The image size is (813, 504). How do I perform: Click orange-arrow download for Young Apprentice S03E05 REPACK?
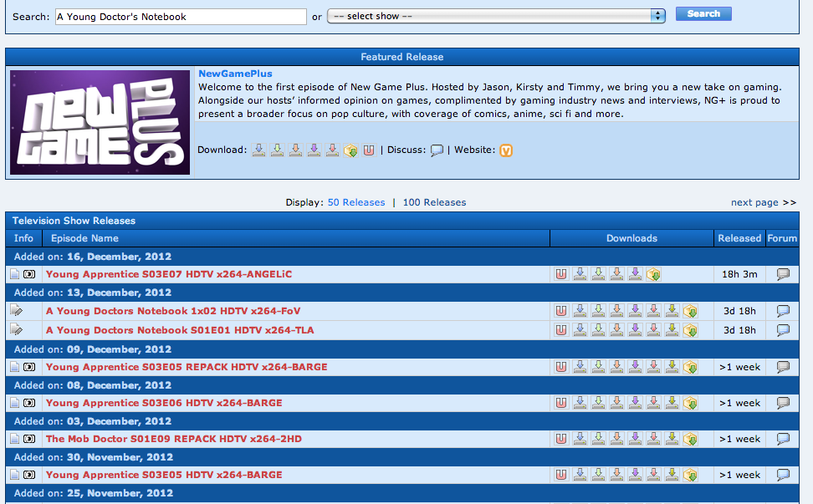(616, 367)
